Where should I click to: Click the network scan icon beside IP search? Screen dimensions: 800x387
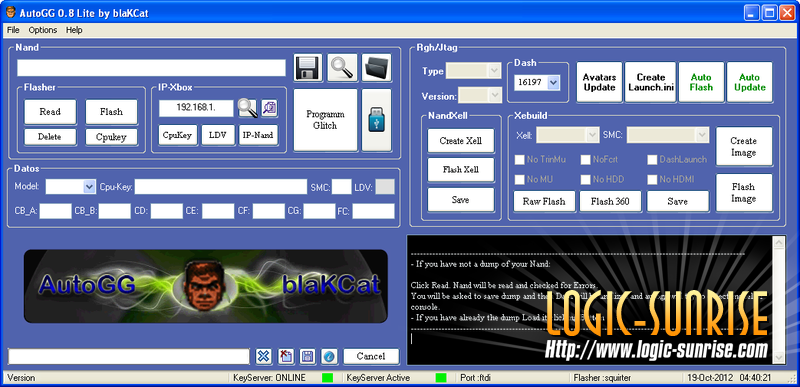tap(269, 108)
